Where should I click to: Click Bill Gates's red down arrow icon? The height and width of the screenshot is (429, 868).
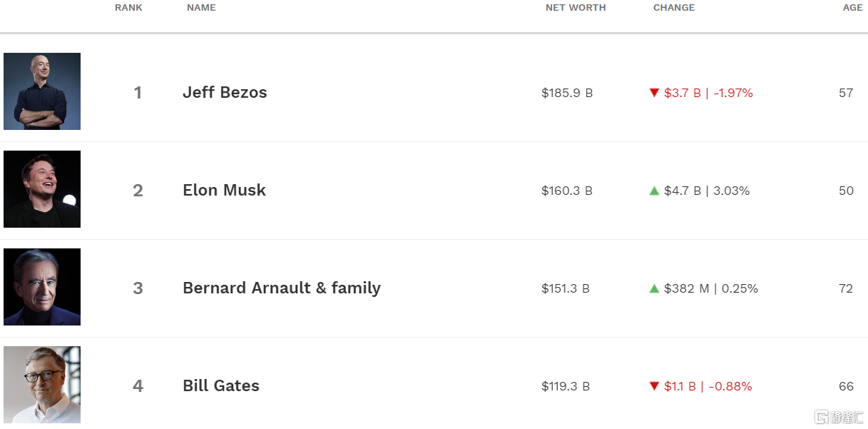[654, 386]
